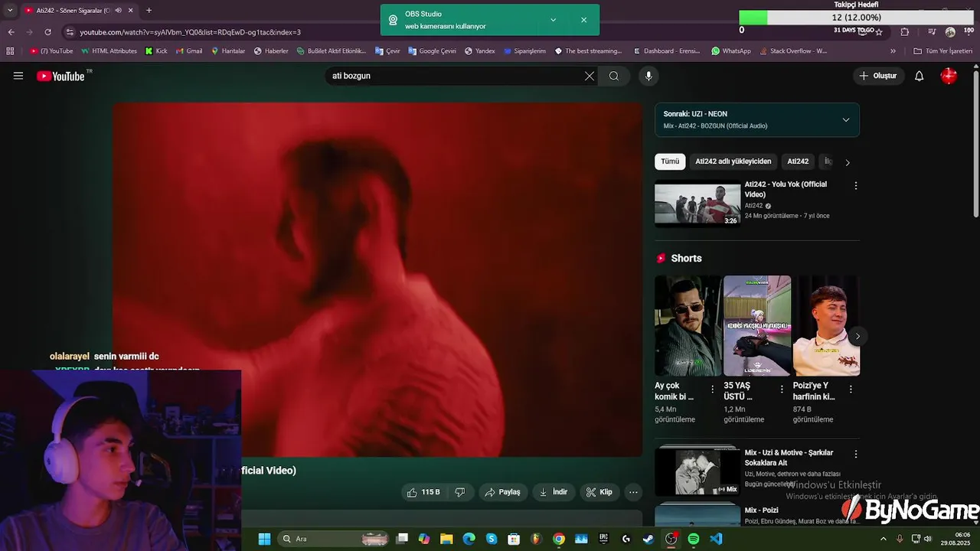980x551 pixels.
Task: Mute the Ati242 tab audio icon
Action: 118,10
